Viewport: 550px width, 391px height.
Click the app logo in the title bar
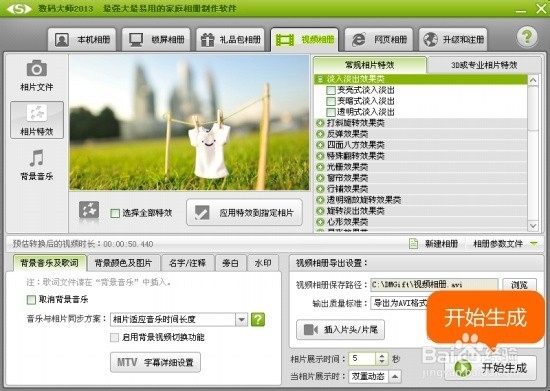point(19,8)
